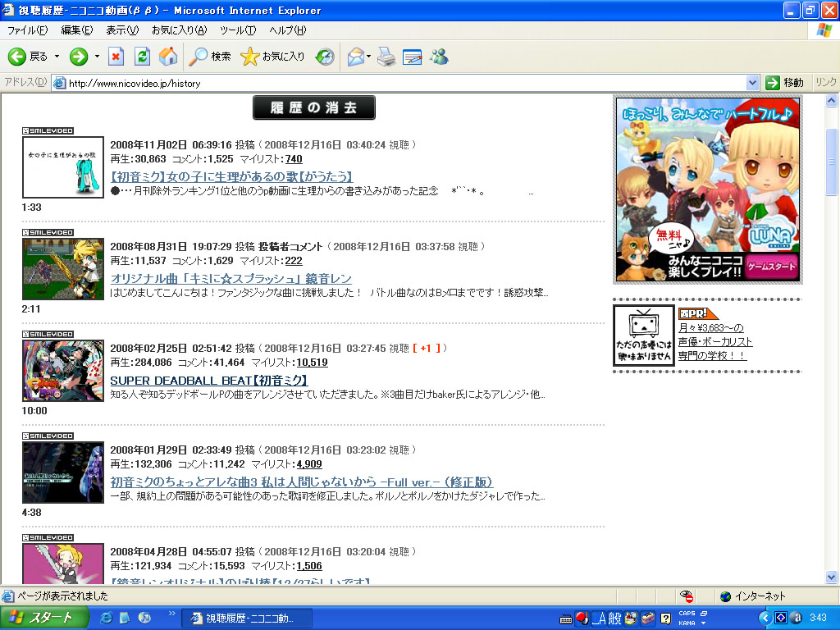
Task: Expand hidden tray icons arrow
Action: pos(765,619)
